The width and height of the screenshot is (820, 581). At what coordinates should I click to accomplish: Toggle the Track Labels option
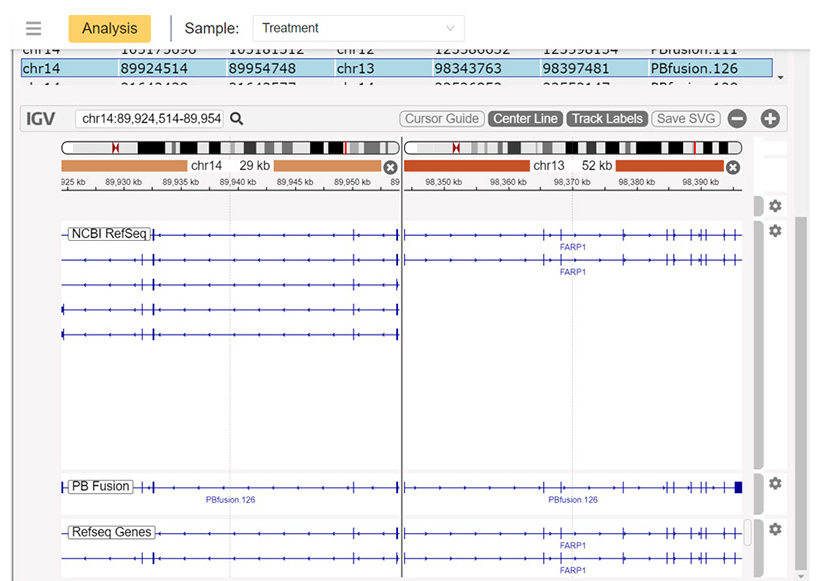tap(607, 119)
